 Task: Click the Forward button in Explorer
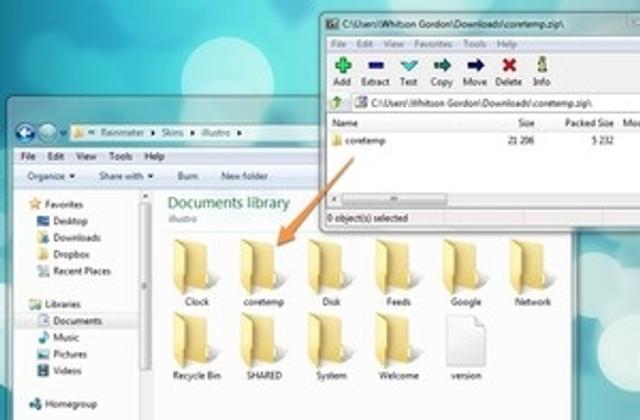pos(47,133)
